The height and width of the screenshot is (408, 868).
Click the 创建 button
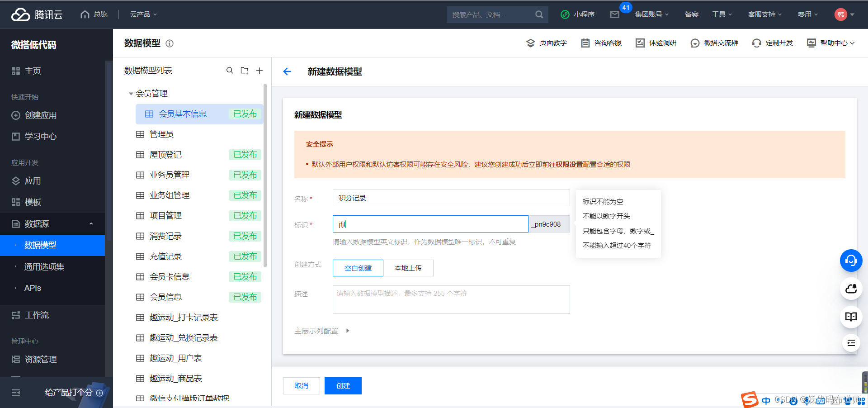[x=343, y=386]
